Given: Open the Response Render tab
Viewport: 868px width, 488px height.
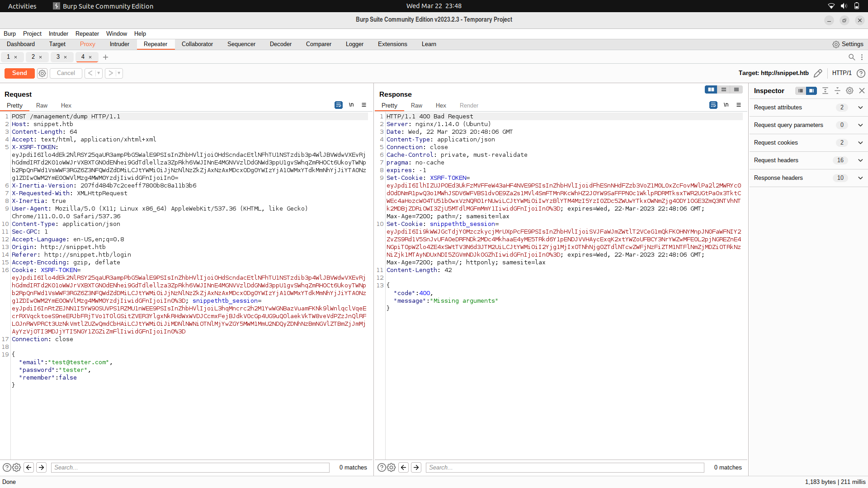Looking at the screenshot, I should [469, 106].
